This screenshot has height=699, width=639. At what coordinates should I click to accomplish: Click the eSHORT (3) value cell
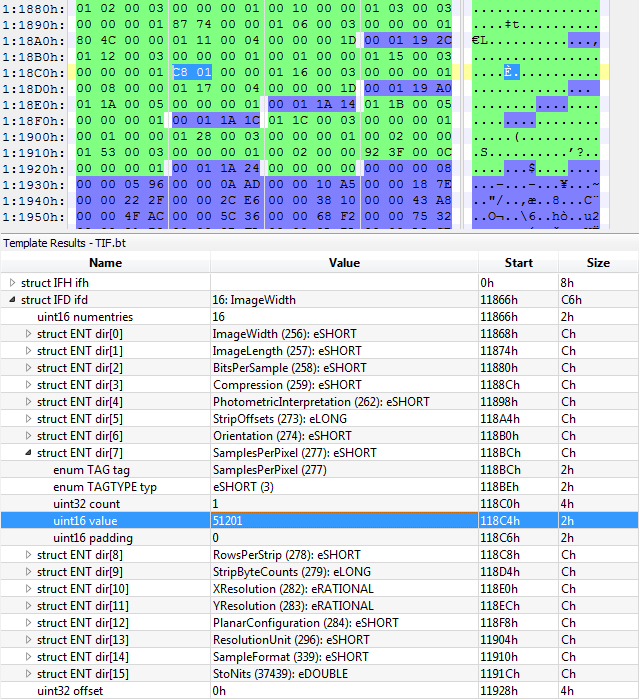[344, 487]
